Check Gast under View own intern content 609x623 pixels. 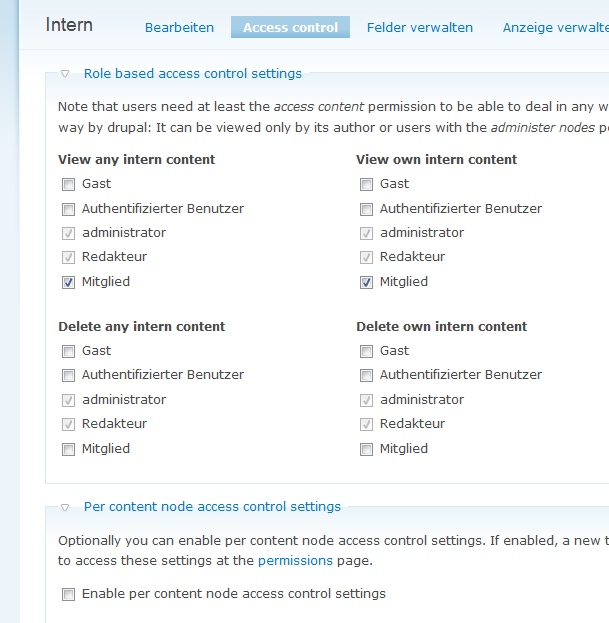pyautogui.click(x=366, y=184)
